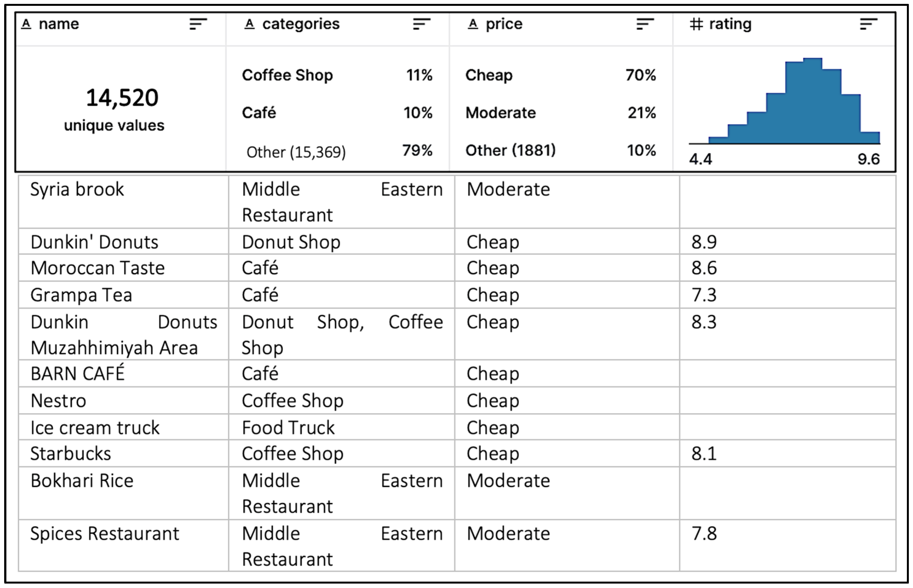Click the sort icon in name column
Image resolution: width=913 pixels, height=588 pixels.
point(198,24)
